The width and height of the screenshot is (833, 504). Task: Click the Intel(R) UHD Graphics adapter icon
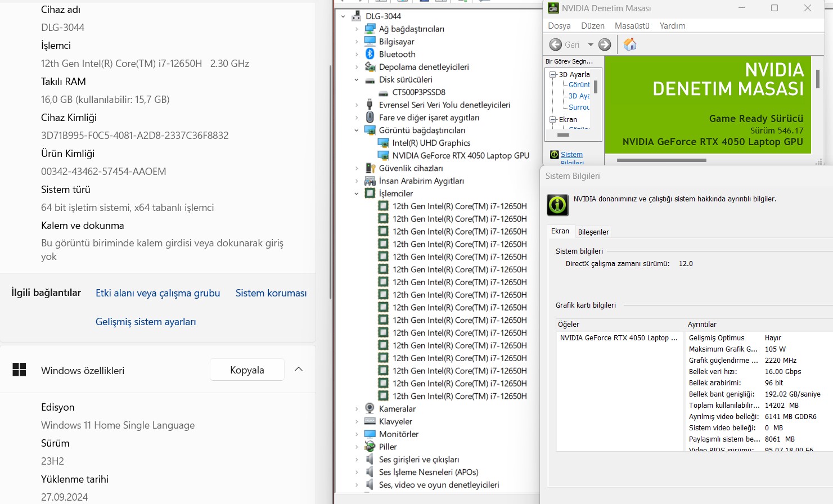point(383,143)
